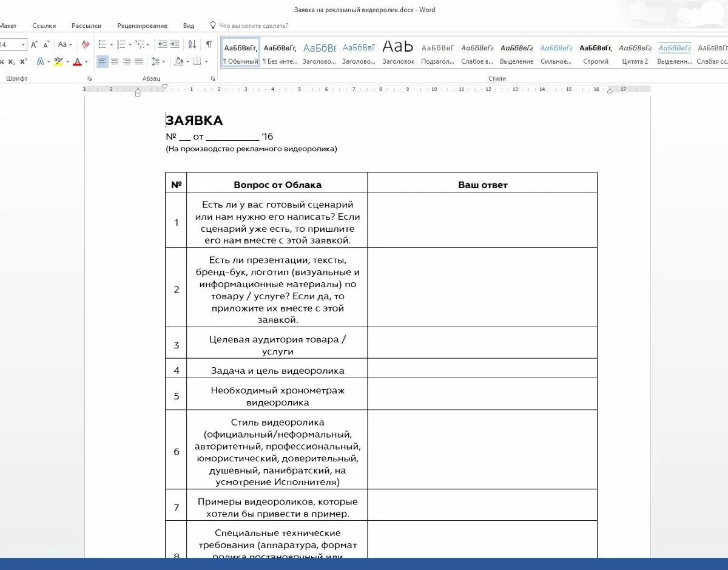The height and width of the screenshot is (570, 728).
Task: Apply the Заголовок title style with large Аа
Action: tap(399, 53)
